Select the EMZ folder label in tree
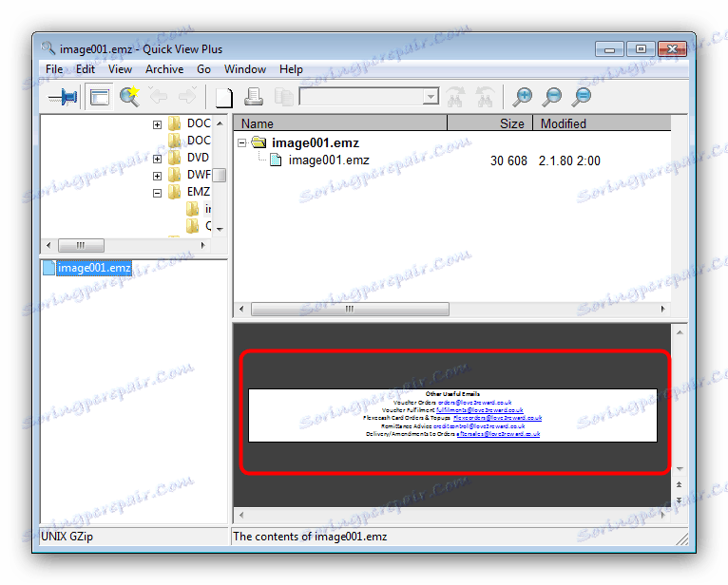 (199, 192)
